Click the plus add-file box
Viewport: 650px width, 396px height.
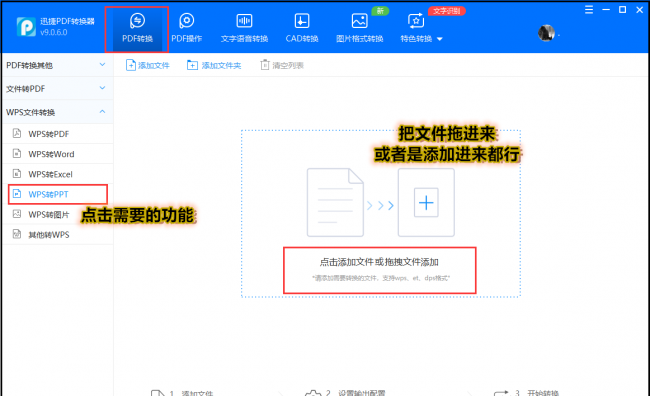click(426, 202)
